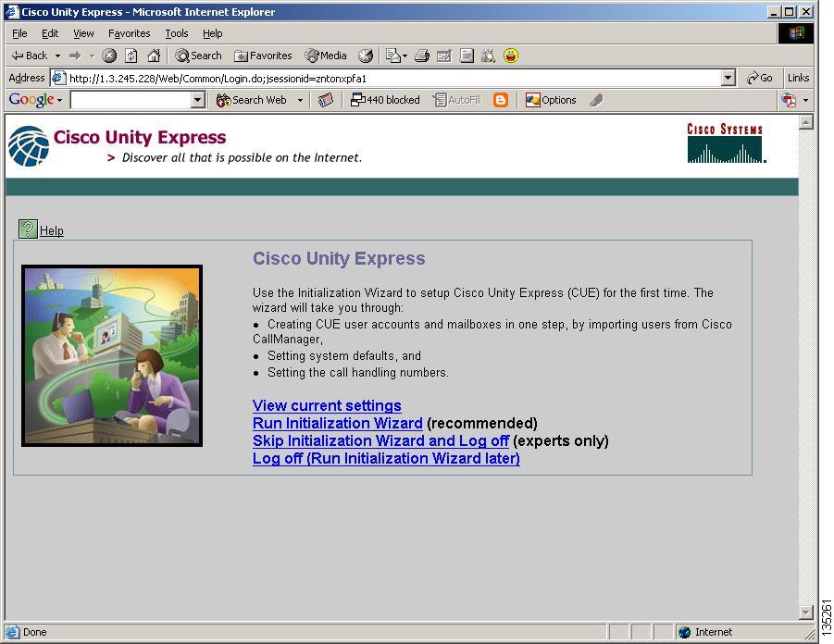The width and height of the screenshot is (834, 644).
Task: Stop page loading with the Stop icon
Action: point(109,56)
